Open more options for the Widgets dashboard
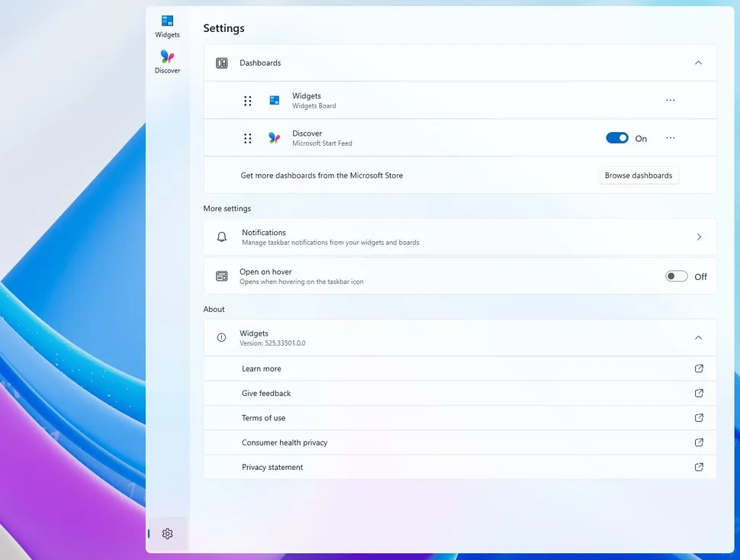740x560 pixels. [670, 100]
